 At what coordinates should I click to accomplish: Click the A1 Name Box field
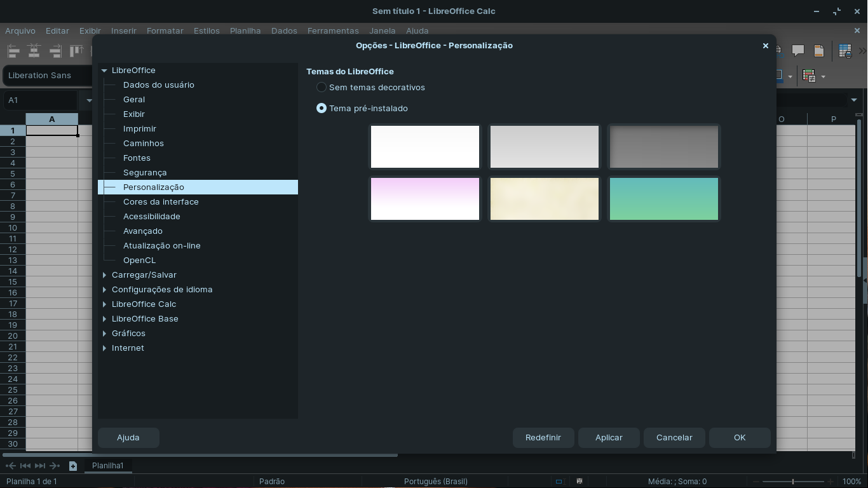[41, 100]
